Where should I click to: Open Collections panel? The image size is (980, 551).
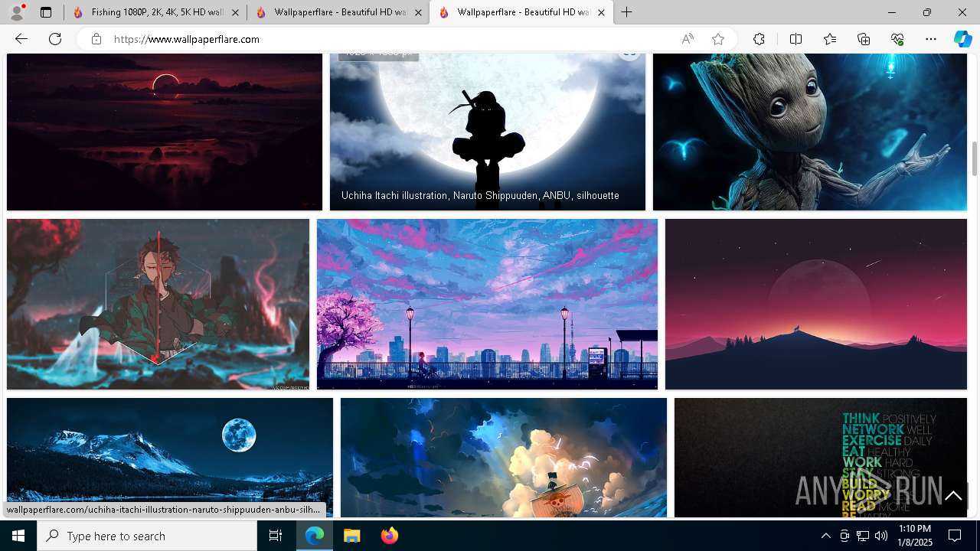pos(864,39)
